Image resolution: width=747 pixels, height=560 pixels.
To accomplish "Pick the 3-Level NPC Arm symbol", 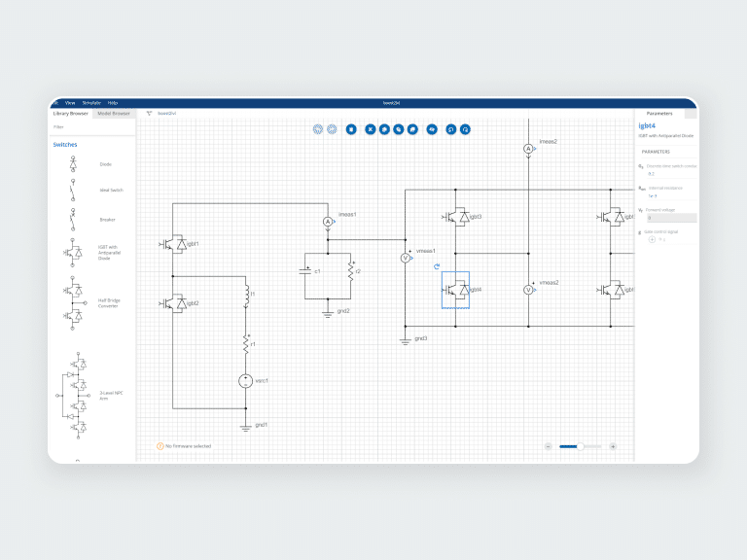I will click(73, 396).
